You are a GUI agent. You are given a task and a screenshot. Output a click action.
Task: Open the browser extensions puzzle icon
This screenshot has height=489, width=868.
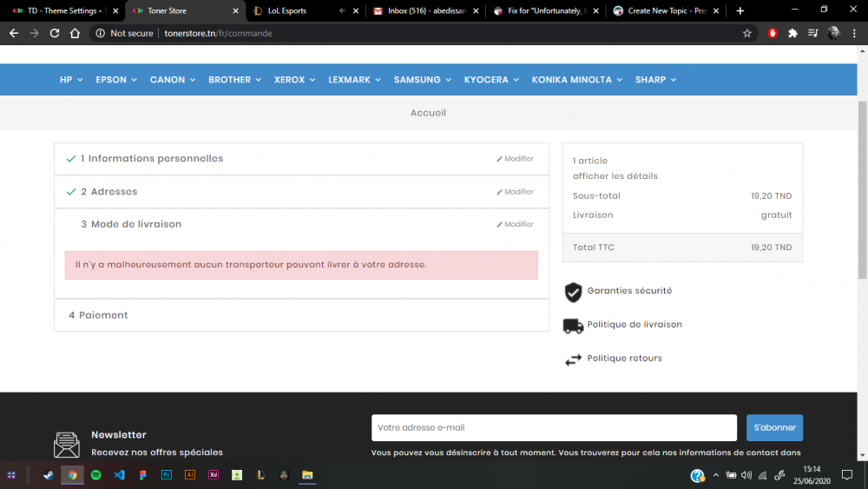[x=792, y=33]
